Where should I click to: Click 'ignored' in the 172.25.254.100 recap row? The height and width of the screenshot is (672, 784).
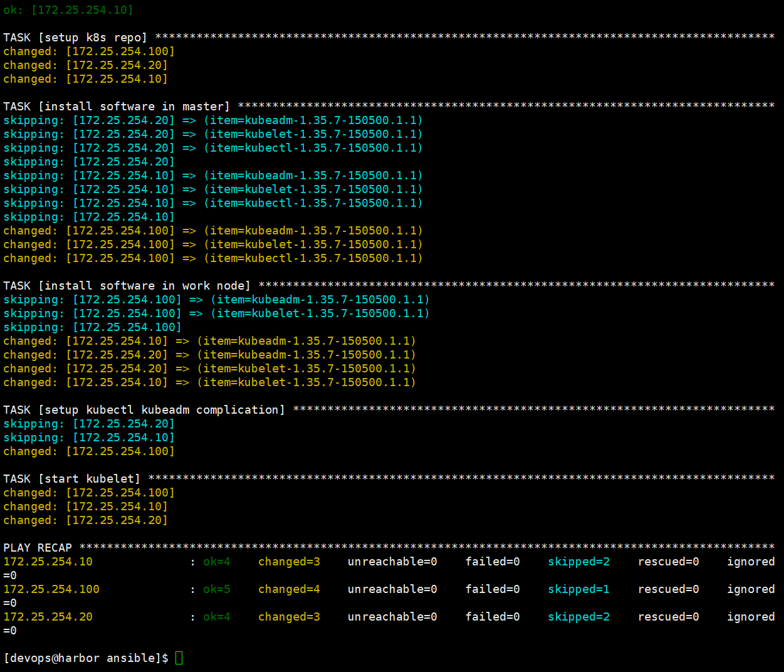point(751,589)
